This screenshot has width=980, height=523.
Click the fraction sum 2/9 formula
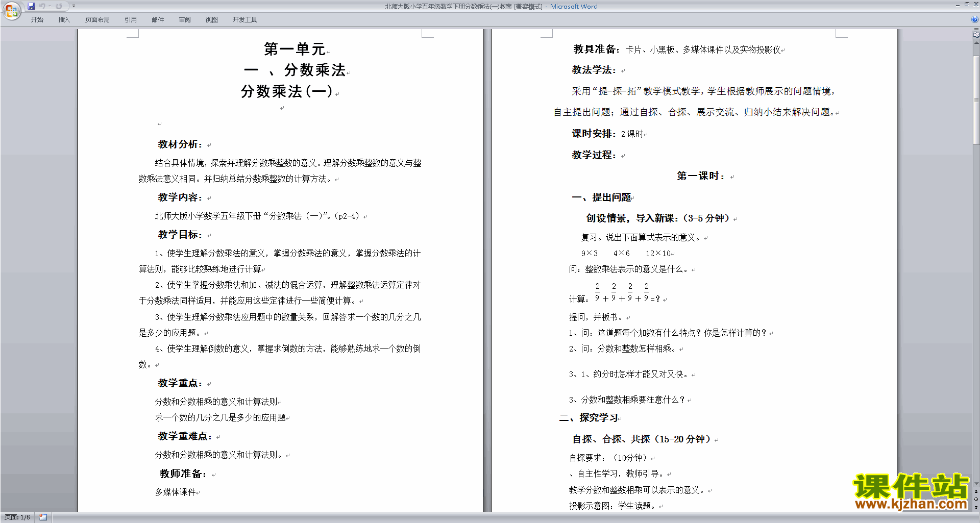tap(627, 293)
